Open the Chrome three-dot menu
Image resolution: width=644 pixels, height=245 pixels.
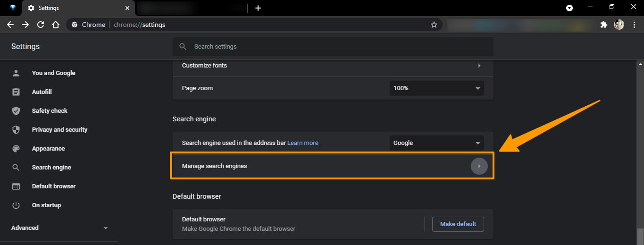coord(635,25)
